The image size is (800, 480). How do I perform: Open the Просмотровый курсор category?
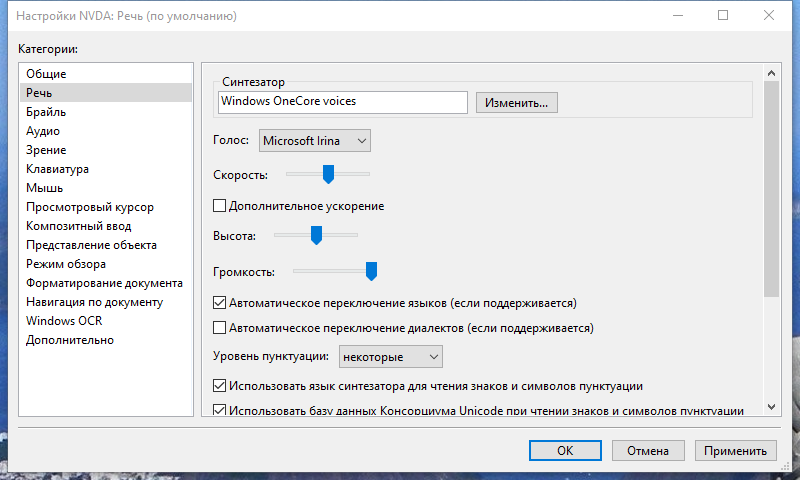tap(106, 207)
